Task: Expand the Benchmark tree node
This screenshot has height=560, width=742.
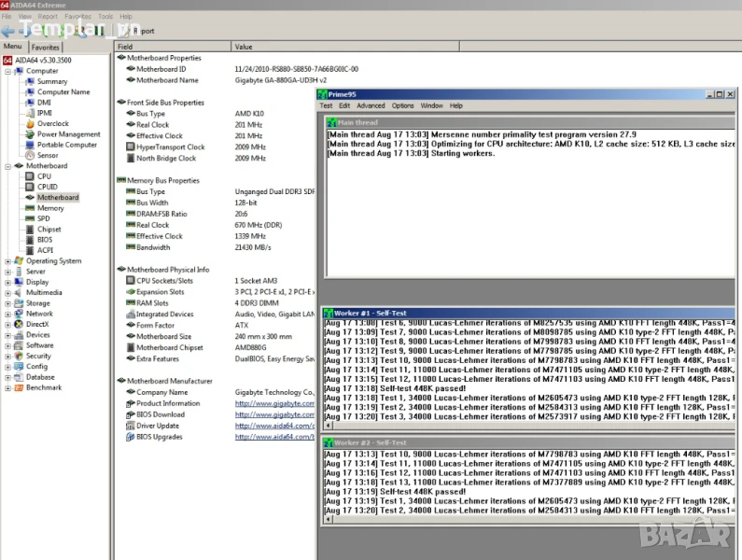Action: 7,387
